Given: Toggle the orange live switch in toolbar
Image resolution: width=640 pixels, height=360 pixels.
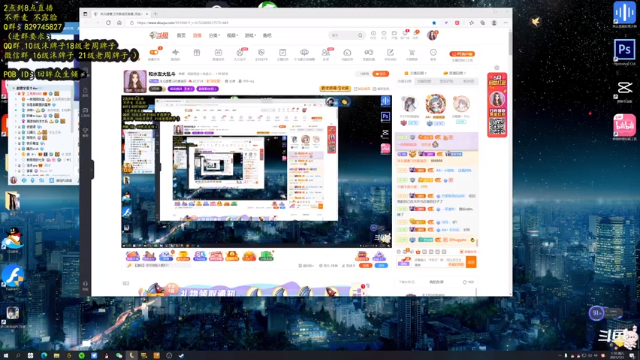Looking at the screenshot, I should tap(154, 52).
